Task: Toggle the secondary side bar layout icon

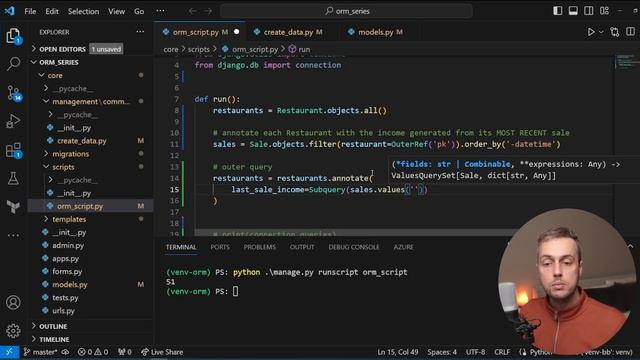Action: tap(589, 11)
